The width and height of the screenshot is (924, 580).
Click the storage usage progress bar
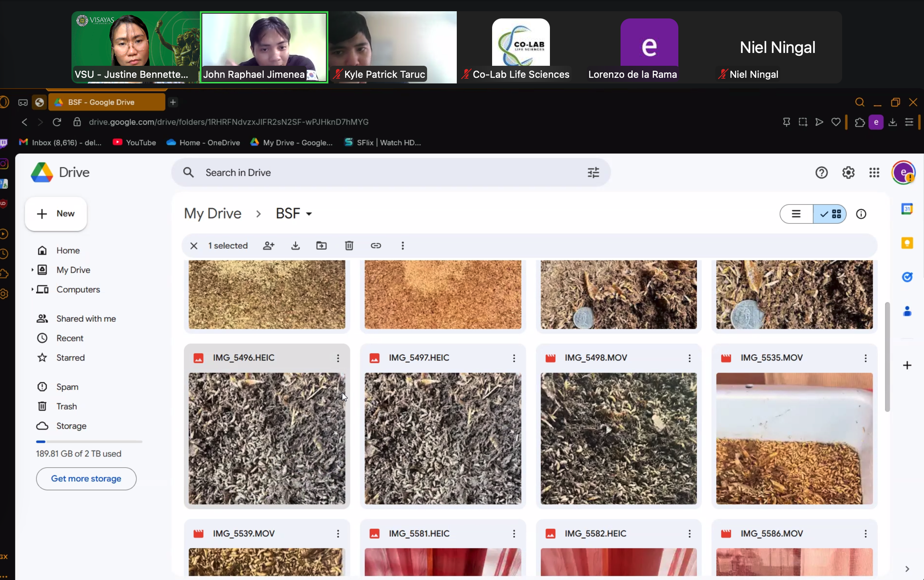89,442
